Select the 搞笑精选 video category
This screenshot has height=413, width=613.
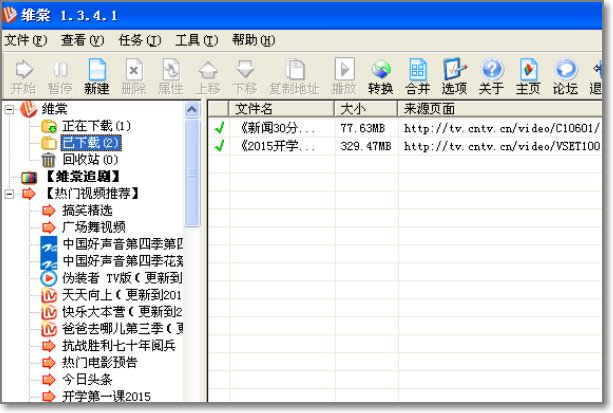(87, 210)
